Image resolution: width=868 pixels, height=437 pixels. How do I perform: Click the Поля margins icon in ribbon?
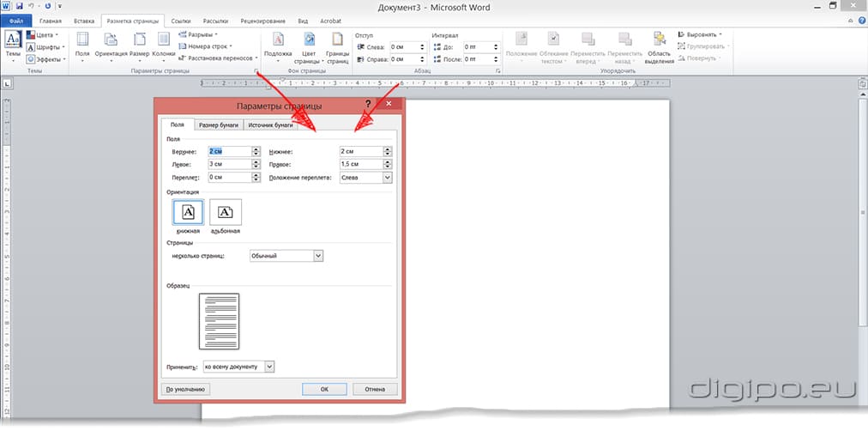pyautogui.click(x=82, y=44)
